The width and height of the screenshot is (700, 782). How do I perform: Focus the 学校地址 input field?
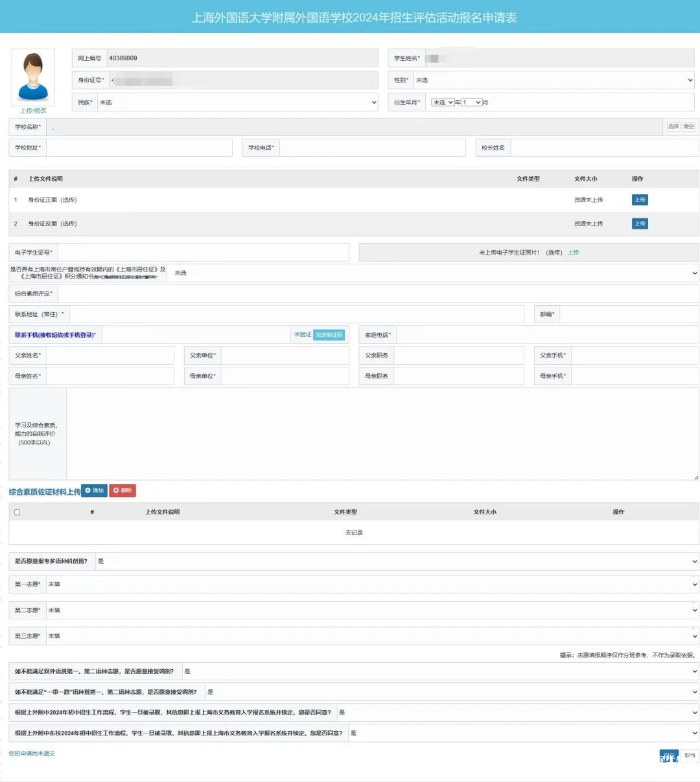(139, 148)
